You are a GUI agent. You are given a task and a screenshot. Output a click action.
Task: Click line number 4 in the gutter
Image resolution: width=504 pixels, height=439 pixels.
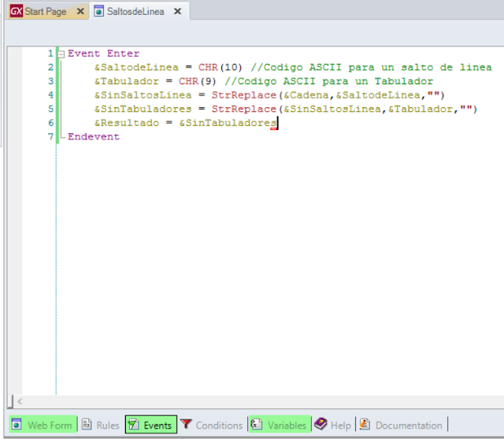(x=50, y=95)
